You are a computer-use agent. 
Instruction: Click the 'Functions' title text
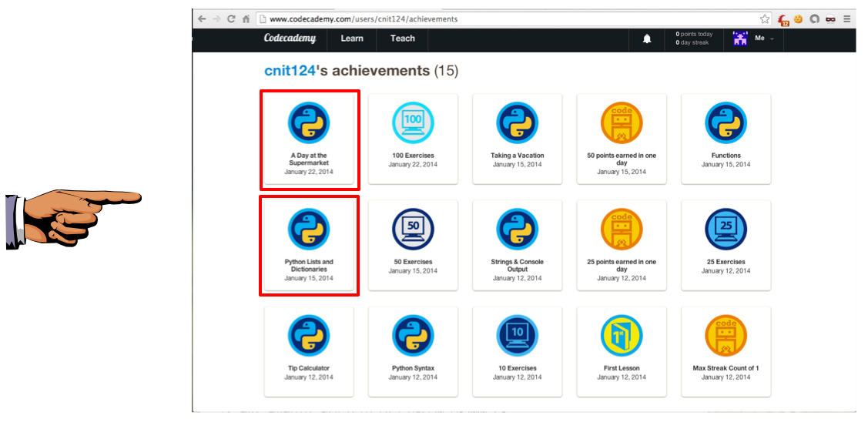point(726,156)
